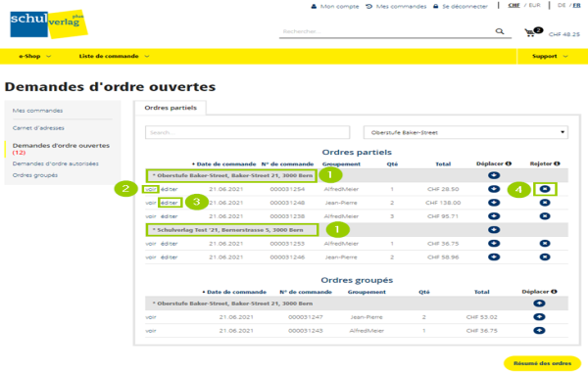Move all Schulverlag Test '21 orders
Screen dimensions: 588x374
tap(494, 230)
